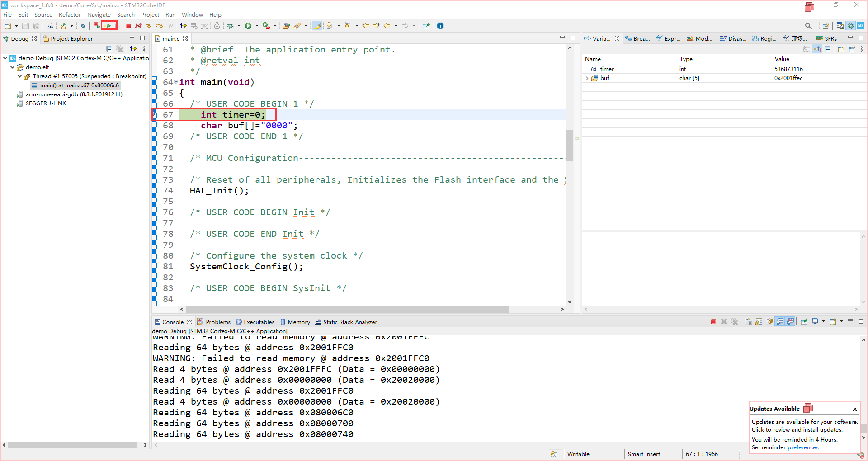Open the preferences link in Updates popup
This screenshot has height=461, width=868.
pyautogui.click(x=803, y=447)
